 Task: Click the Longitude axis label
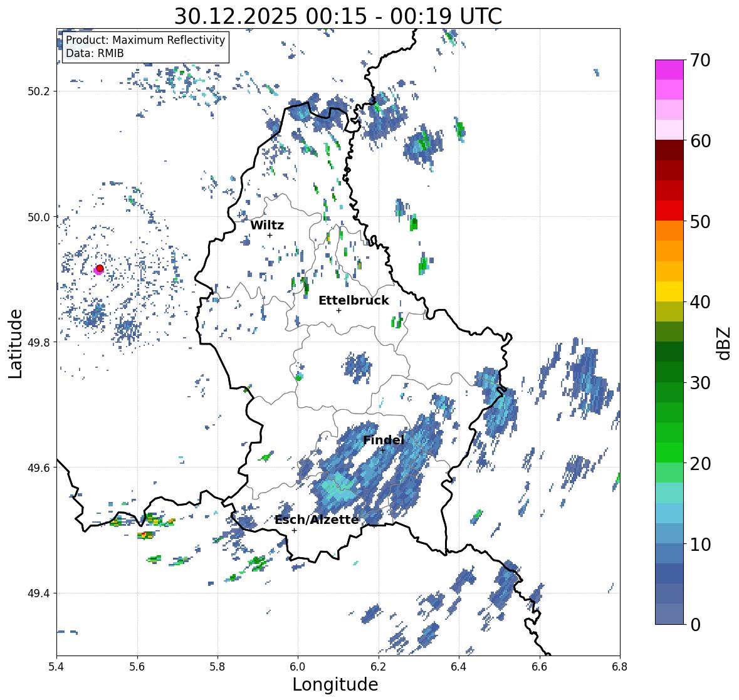pos(335,684)
